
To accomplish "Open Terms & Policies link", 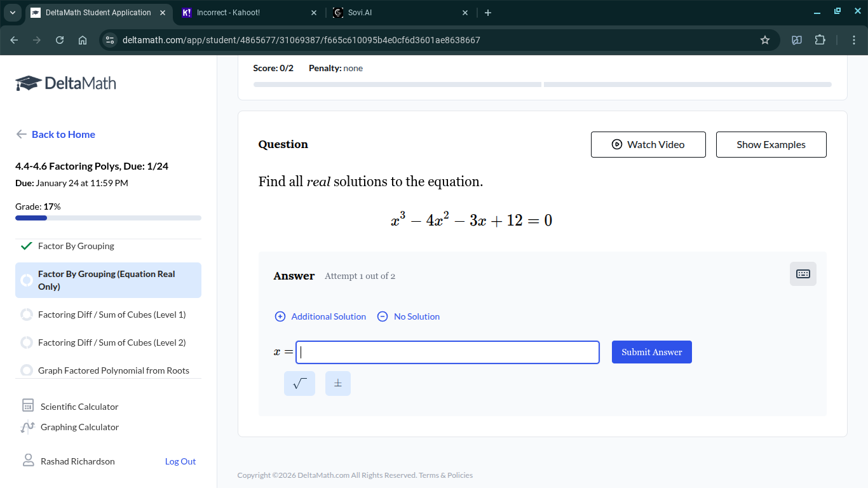I will 445,475.
